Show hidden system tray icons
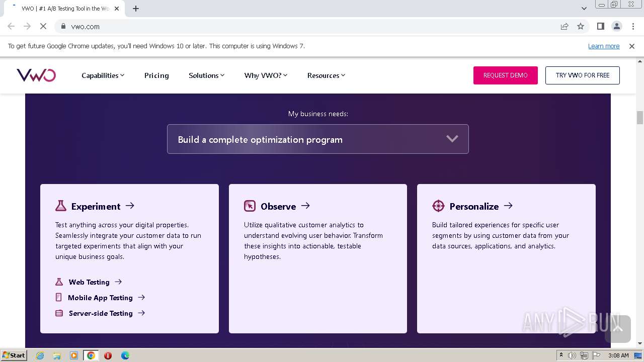644x362 pixels. pyautogui.click(x=561, y=355)
